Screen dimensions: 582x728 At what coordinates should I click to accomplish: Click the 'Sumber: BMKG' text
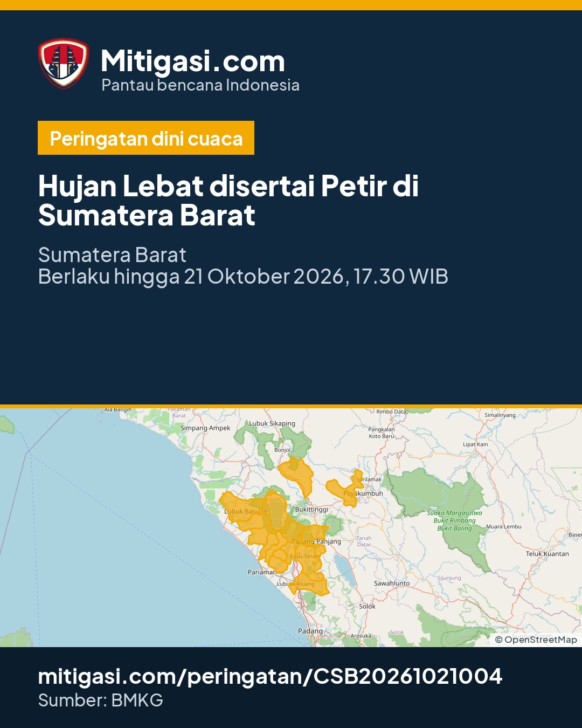tap(101, 700)
